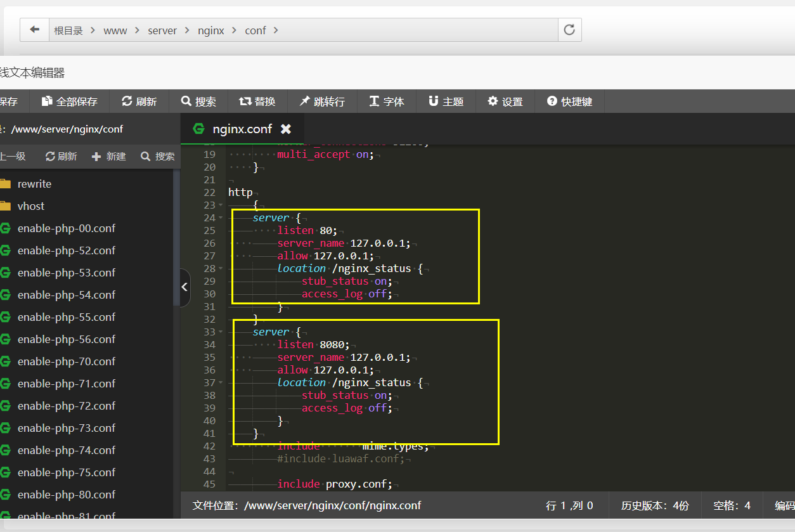Open enable-php-73.conf

coord(67,428)
